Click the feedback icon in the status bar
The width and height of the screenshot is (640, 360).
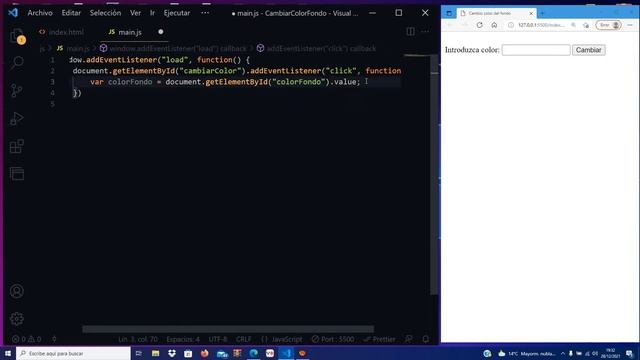pos(409,339)
